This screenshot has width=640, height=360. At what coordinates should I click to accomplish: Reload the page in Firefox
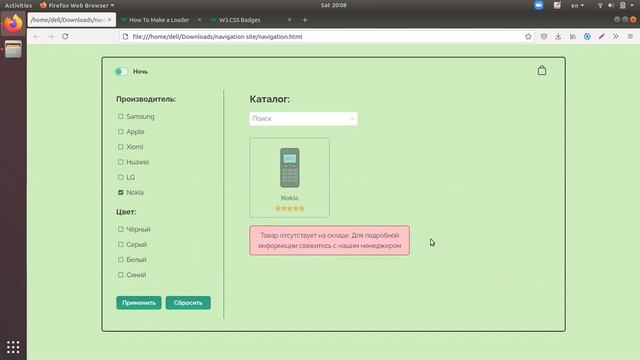(x=65, y=36)
